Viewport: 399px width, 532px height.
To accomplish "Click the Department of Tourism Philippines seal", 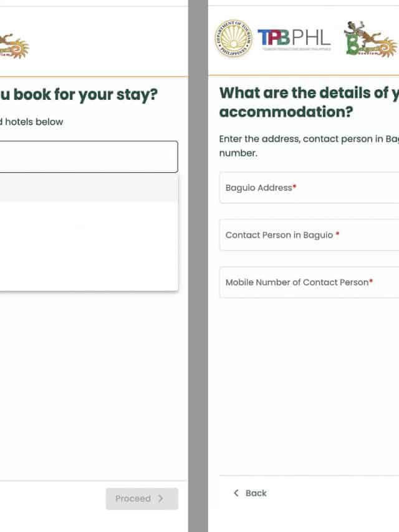I will (x=233, y=39).
